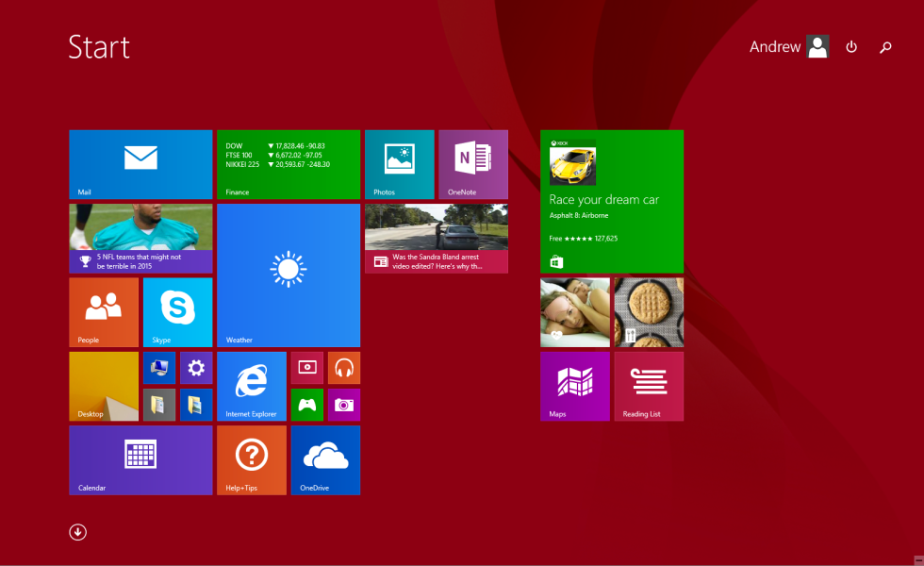Open the Mail tile
This screenshot has width=924, height=566.
tap(140, 164)
